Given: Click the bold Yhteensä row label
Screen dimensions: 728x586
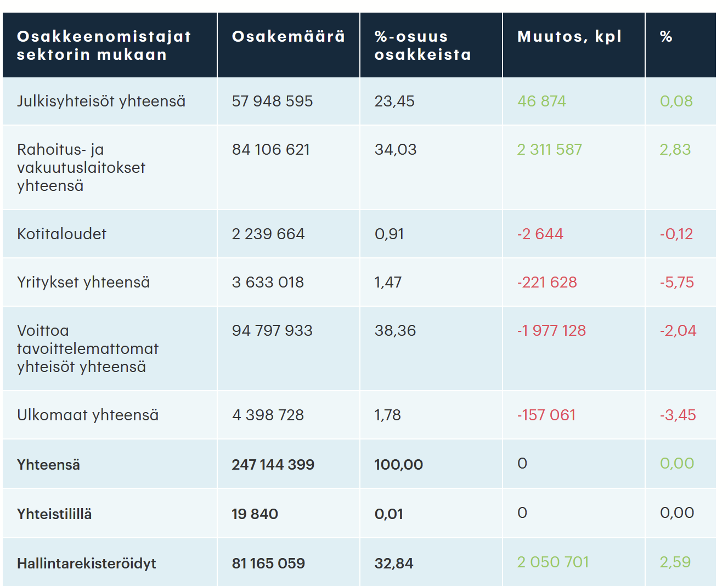Looking at the screenshot, I should [48, 465].
